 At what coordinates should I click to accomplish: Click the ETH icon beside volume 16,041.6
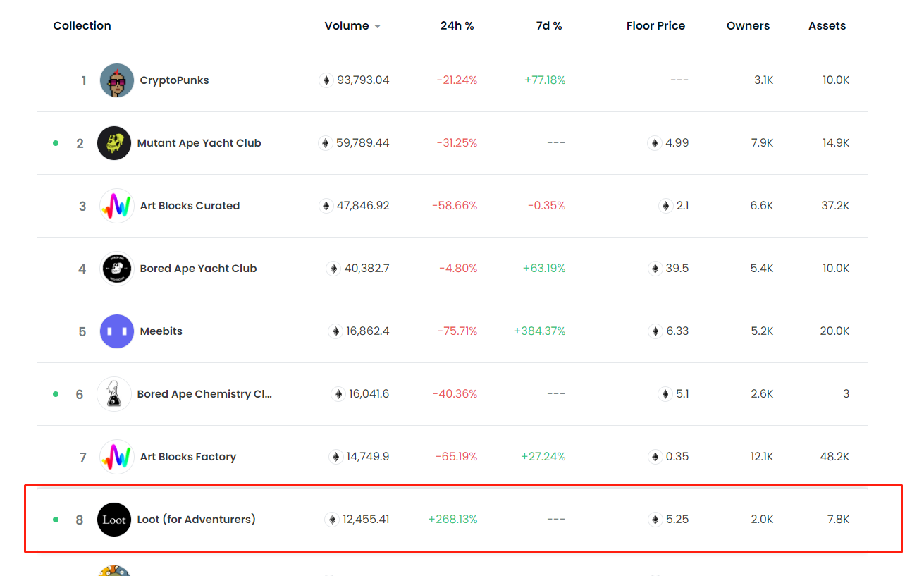(x=338, y=394)
